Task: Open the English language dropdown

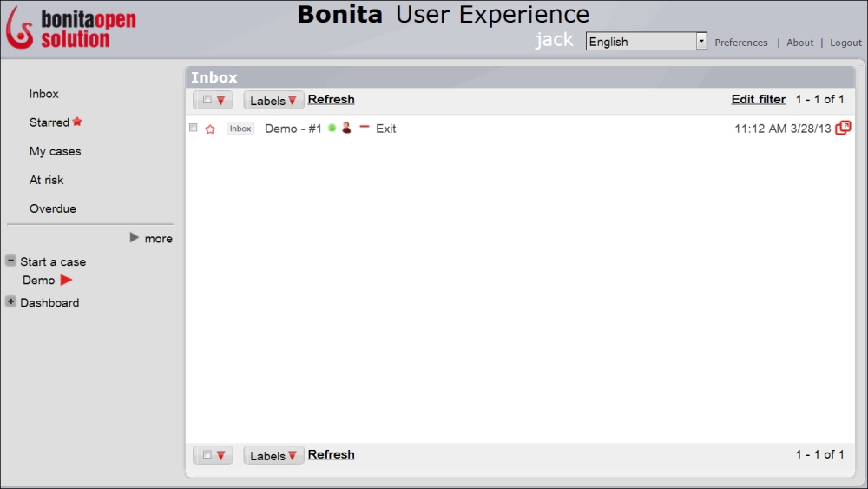Action: click(x=646, y=41)
